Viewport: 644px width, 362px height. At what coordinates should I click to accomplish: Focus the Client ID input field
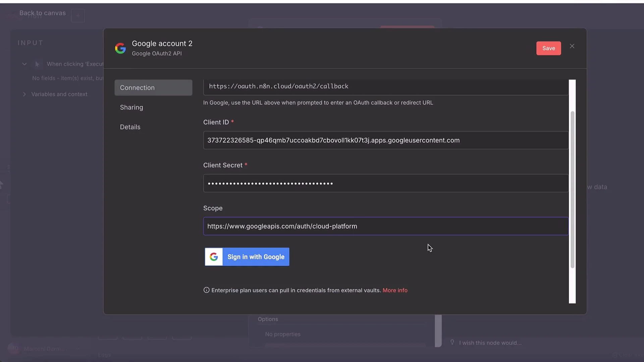coord(386,140)
